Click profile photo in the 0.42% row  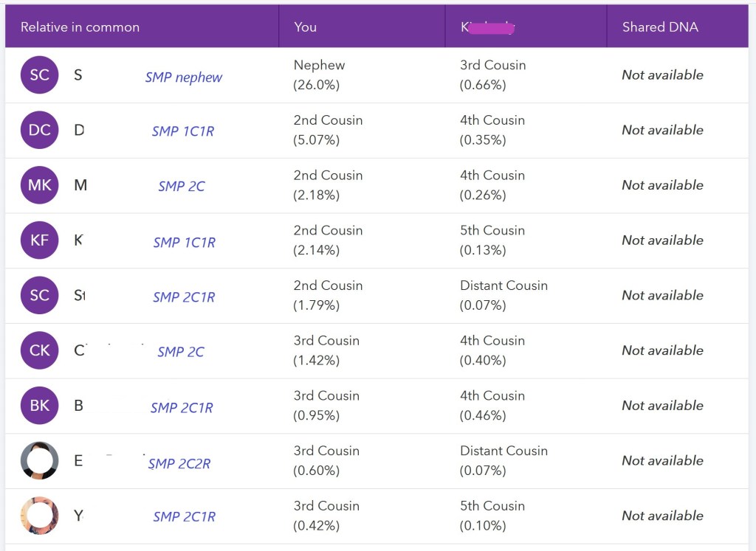(x=39, y=516)
